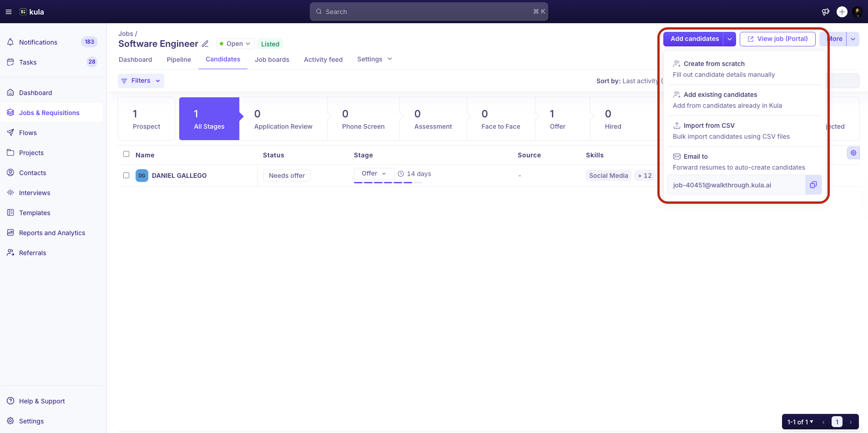The width and height of the screenshot is (868, 433).
Task: Click the Contacts person icon
Action: coord(10,172)
